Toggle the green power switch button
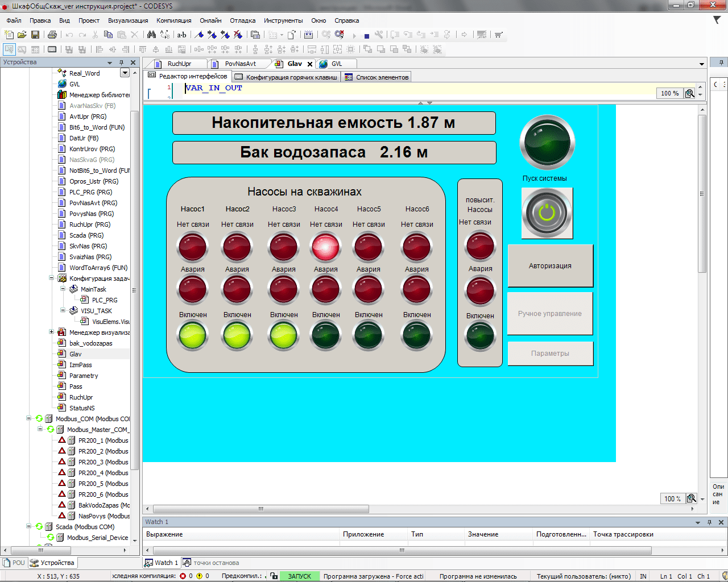 547,213
